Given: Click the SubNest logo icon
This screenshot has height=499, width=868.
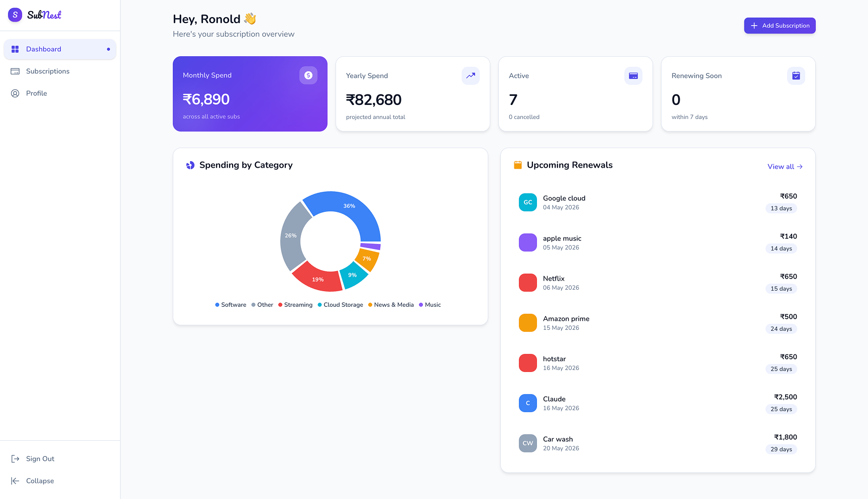Looking at the screenshot, I should [x=15, y=15].
